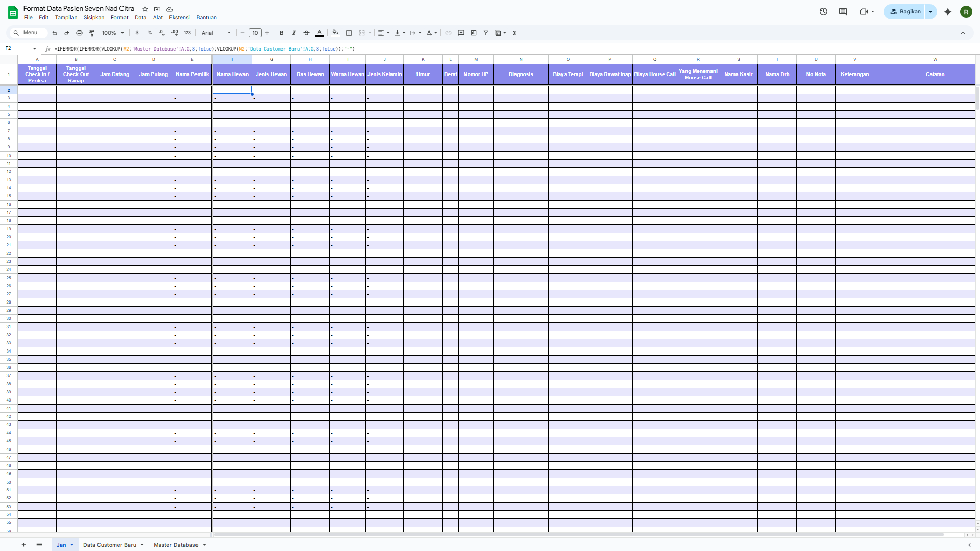Click the insert chart icon
The image size is (980, 551).
coord(474,33)
